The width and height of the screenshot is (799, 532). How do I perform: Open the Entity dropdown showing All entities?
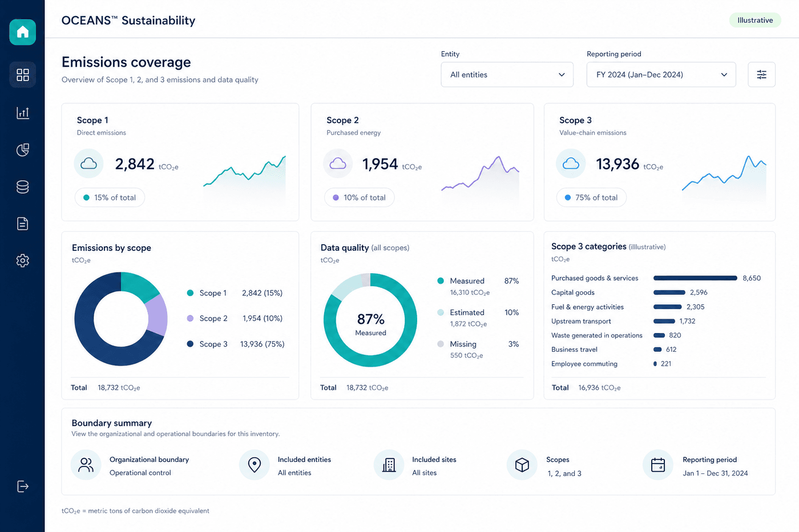[507, 75]
